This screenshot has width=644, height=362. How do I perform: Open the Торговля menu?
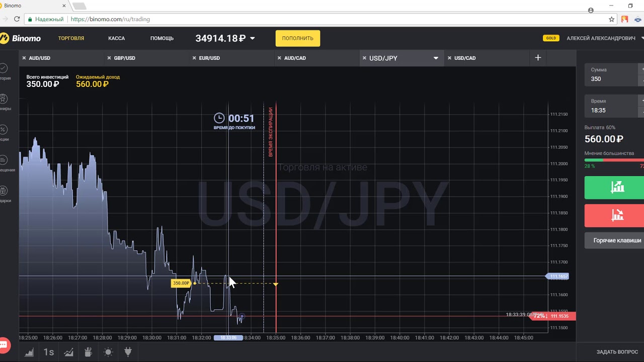pyautogui.click(x=71, y=38)
